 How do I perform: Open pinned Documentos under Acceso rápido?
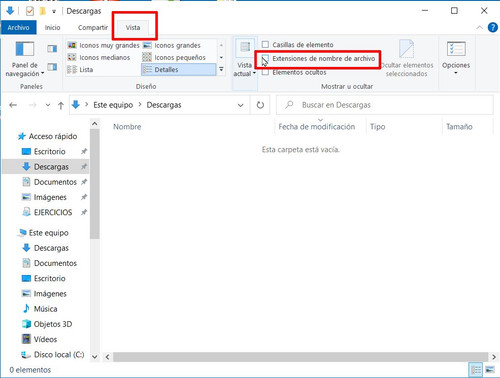click(55, 182)
